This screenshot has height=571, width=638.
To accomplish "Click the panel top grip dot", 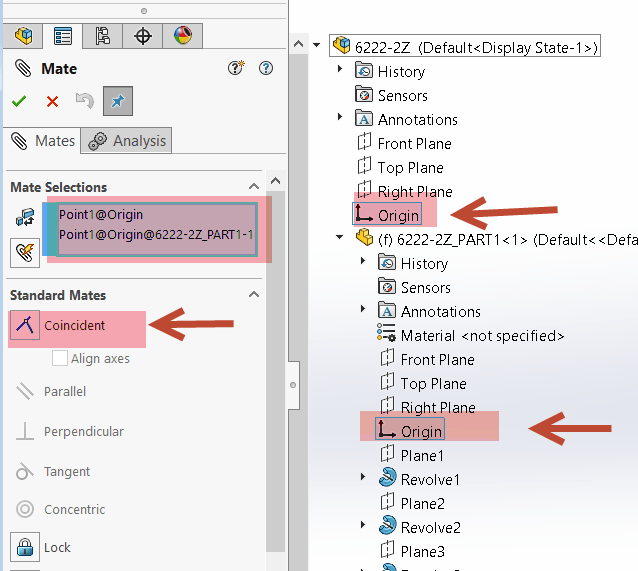I will (x=144, y=11).
